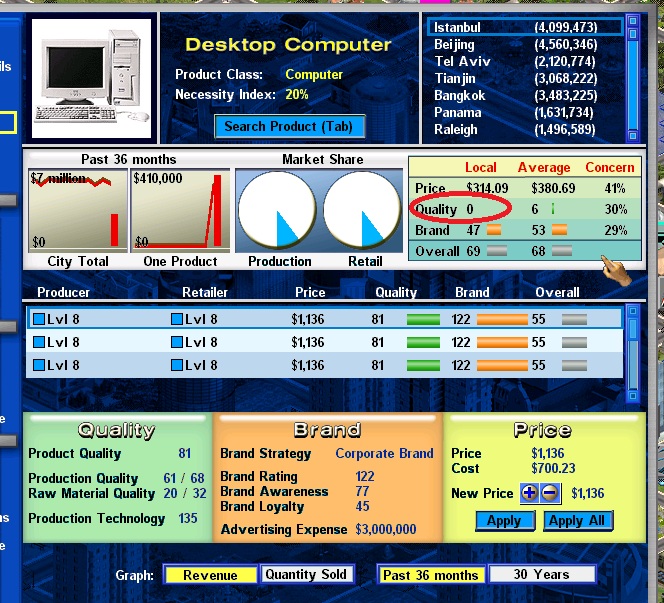Click the Apply price button

(x=504, y=520)
